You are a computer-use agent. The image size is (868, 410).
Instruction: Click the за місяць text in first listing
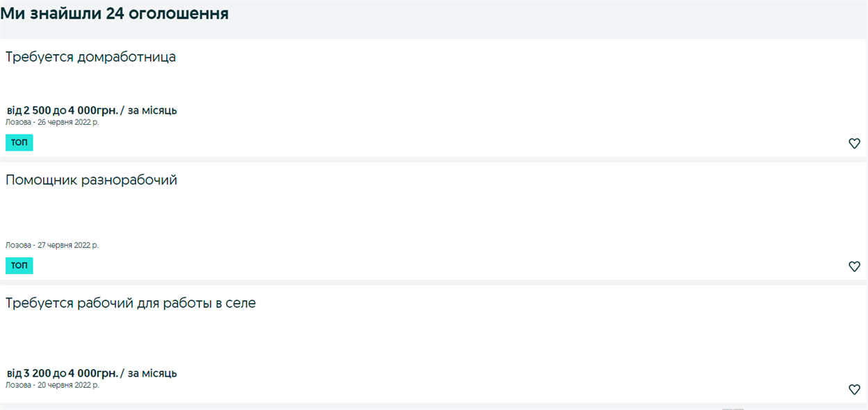tap(152, 110)
